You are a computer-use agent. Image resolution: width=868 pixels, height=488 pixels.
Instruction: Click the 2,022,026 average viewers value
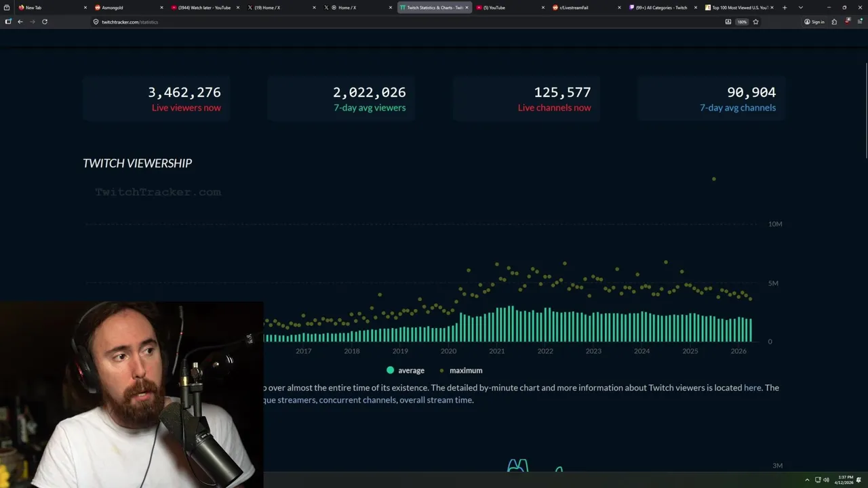[369, 92]
